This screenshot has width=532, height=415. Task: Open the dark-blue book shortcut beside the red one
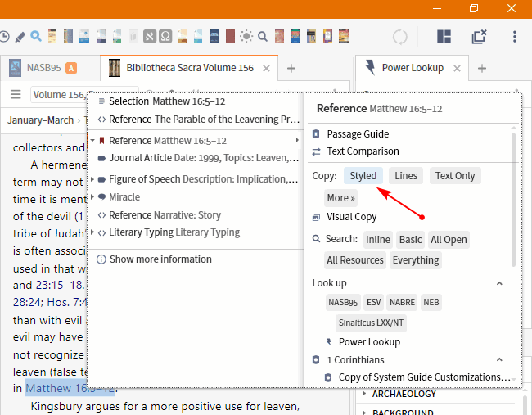214,36
